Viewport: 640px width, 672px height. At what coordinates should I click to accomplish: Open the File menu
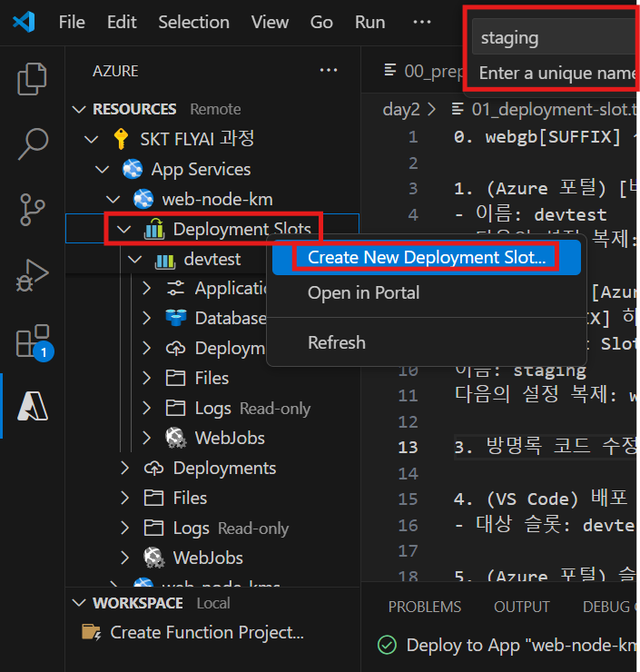[72, 22]
